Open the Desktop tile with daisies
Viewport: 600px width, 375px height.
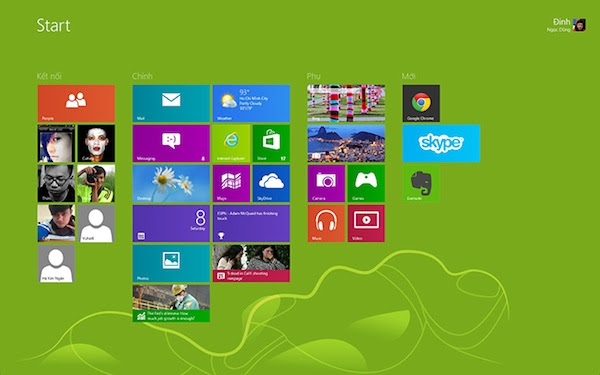coord(171,183)
